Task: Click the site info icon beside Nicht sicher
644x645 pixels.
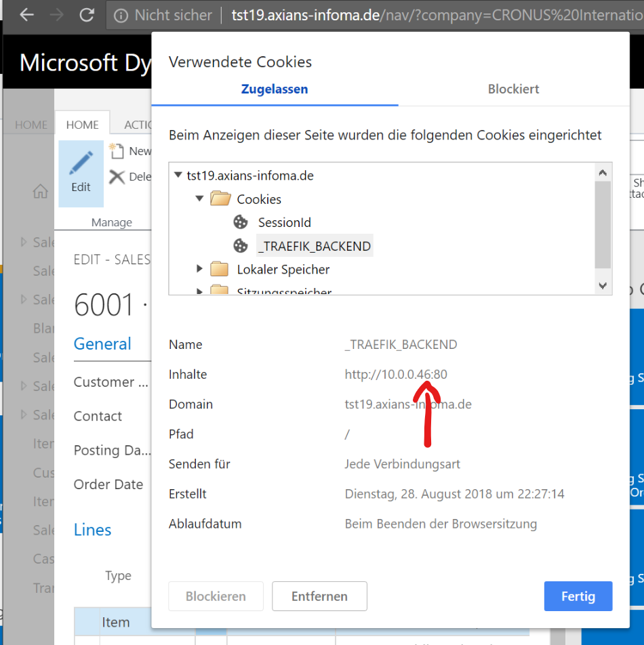Action: tap(121, 16)
